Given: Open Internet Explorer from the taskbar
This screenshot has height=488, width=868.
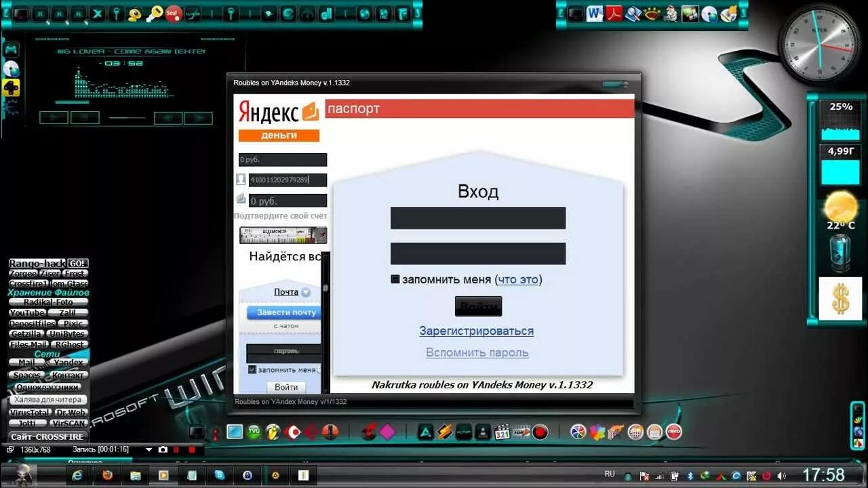Looking at the screenshot, I should click(78, 475).
